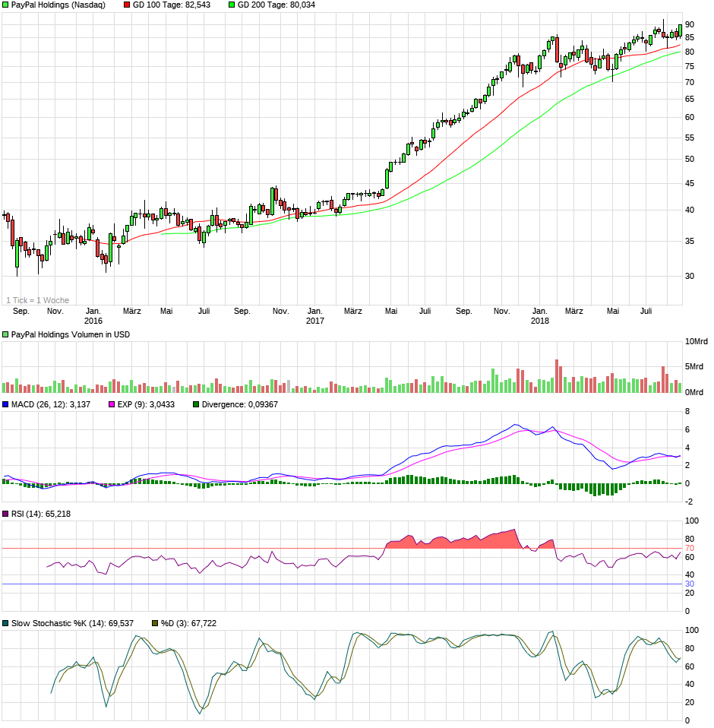Click the magenta EXP (9) legend swatch
This screenshot has height=728, width=714.
pos(112,405)
